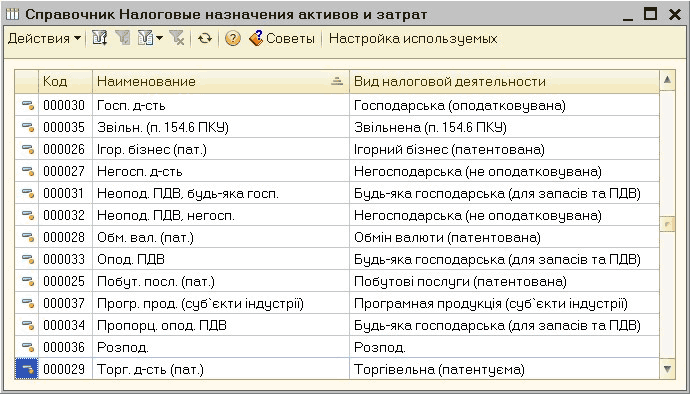Click Звільнена (п. 154.6 ПКУ) activity cell
Screen dimensions: 690x394
click(x=505, y=127)
